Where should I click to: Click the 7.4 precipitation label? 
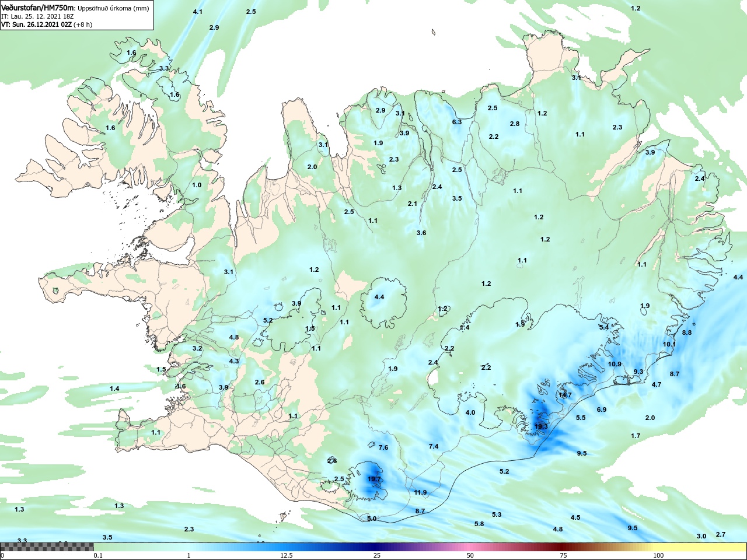pos(434,447)
